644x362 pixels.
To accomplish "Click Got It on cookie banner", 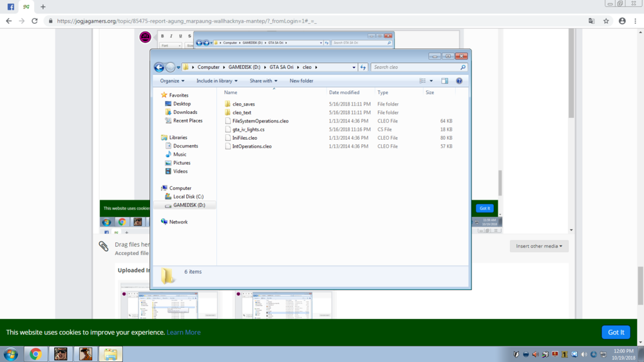I will [x=616, y=332].
